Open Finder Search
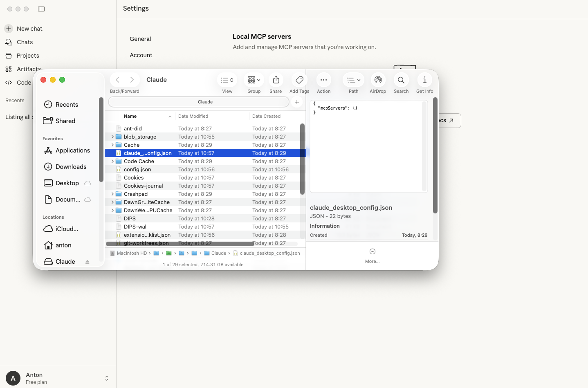Image resolution: width=588 pixels, height=388 pixels. [401, 80]
